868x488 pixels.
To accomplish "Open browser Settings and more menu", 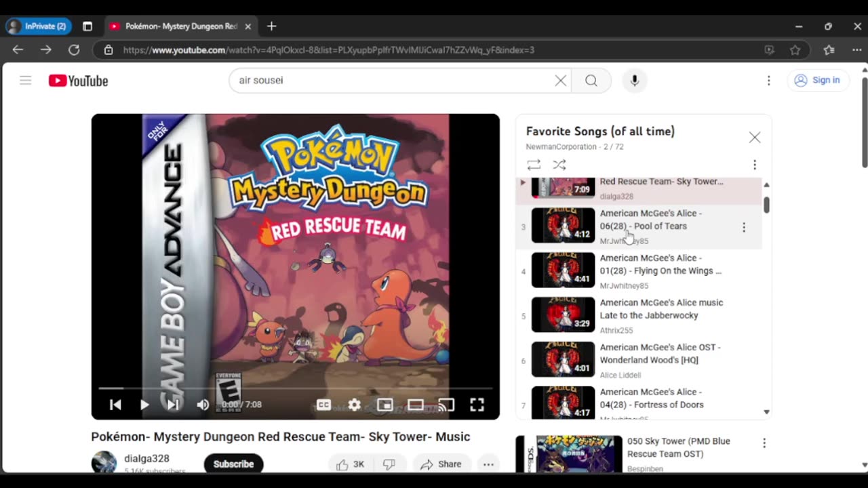I will click(x=856, y=49).
